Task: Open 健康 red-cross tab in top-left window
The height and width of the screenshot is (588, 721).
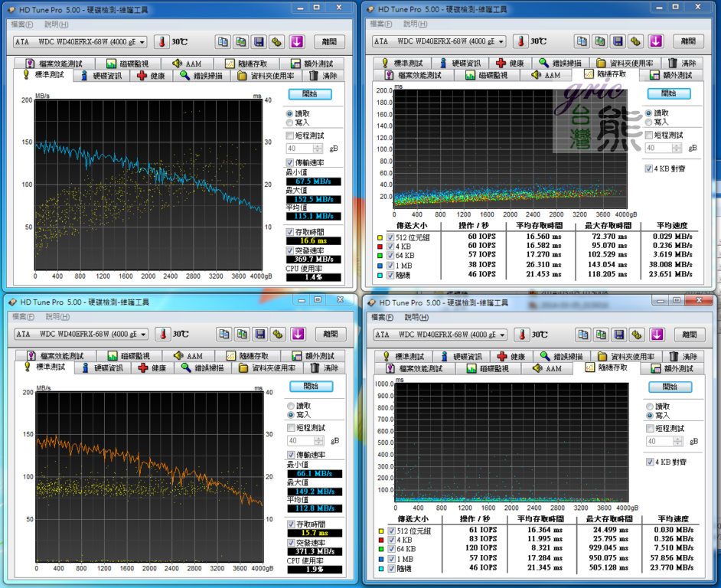Action: 150,76
